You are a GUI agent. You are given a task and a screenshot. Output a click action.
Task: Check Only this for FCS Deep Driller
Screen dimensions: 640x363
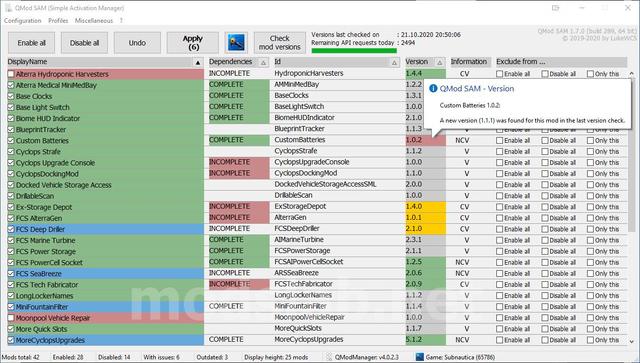[x=590, y=229]
